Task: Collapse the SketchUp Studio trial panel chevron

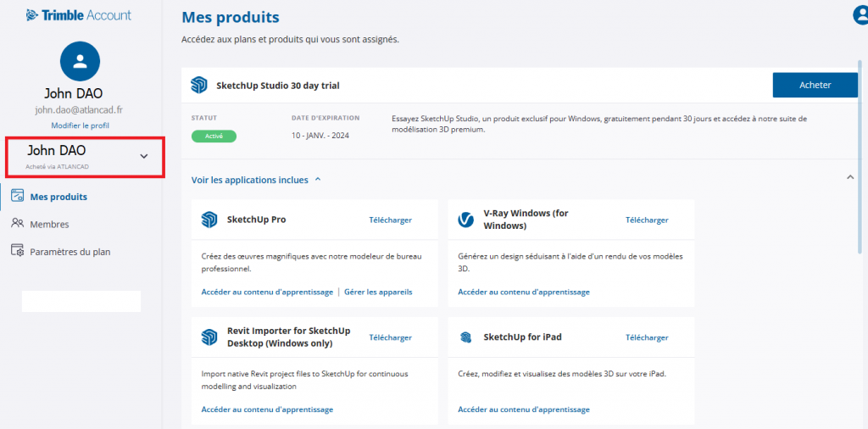Action: [x=850, y=177]
